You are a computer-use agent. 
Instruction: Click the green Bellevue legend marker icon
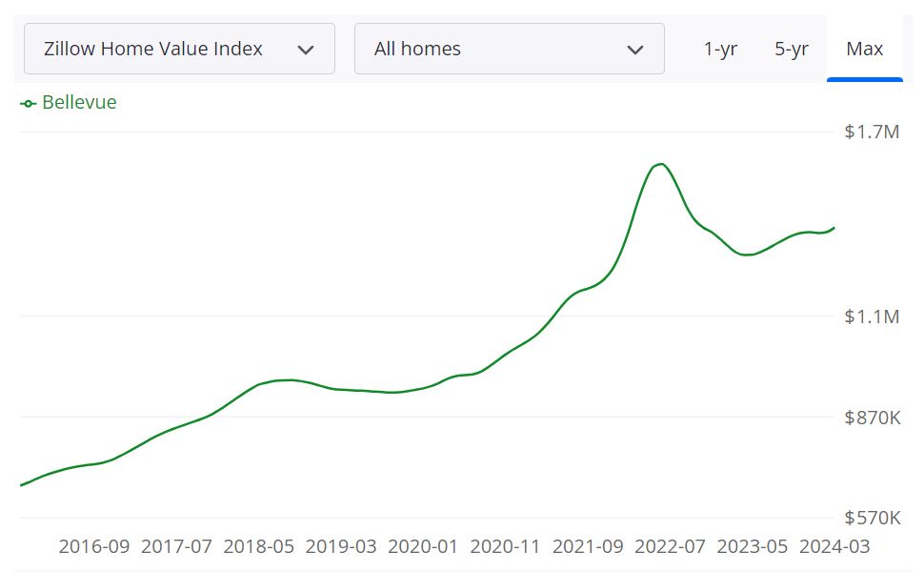[27, 102]
